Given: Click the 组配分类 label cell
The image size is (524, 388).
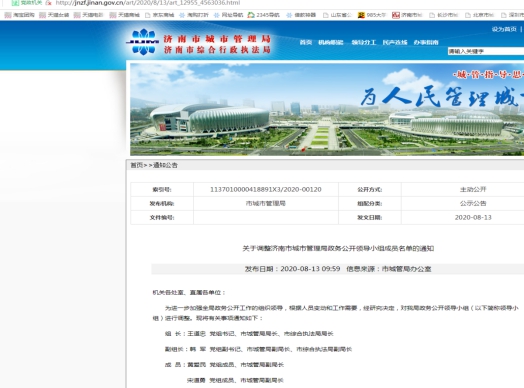Looking at the screenshot, I should tap(370, 203).
